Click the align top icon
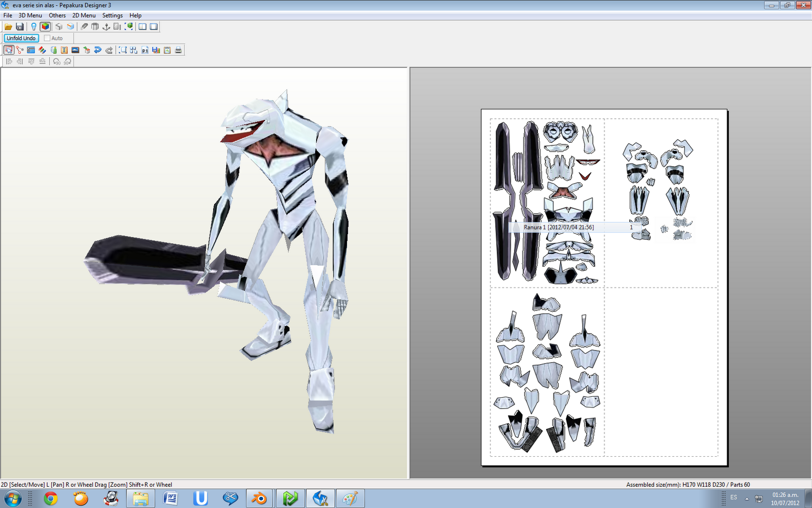This screenshot has height=508, width=812. (31, 61)
